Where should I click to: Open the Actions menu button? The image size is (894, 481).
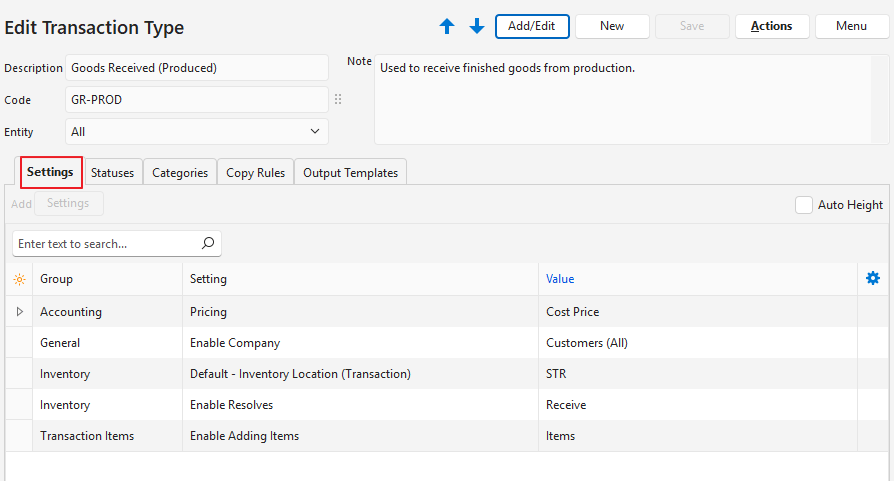pos(771,27)
